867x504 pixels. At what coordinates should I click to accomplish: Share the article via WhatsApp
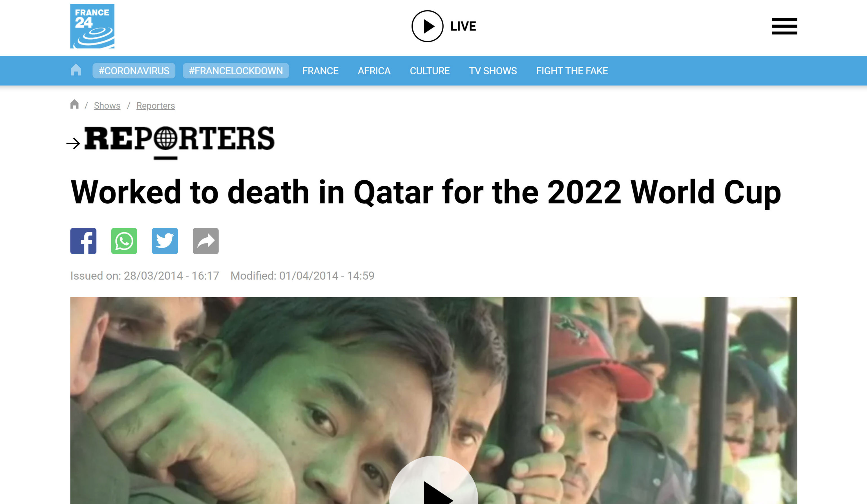124,241
